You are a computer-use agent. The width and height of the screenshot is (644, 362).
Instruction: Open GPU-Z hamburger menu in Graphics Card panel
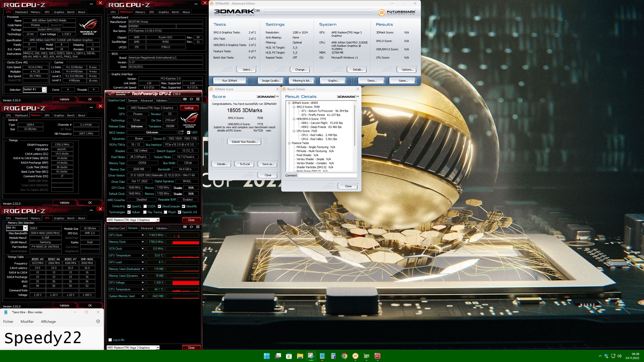(198, 99)
